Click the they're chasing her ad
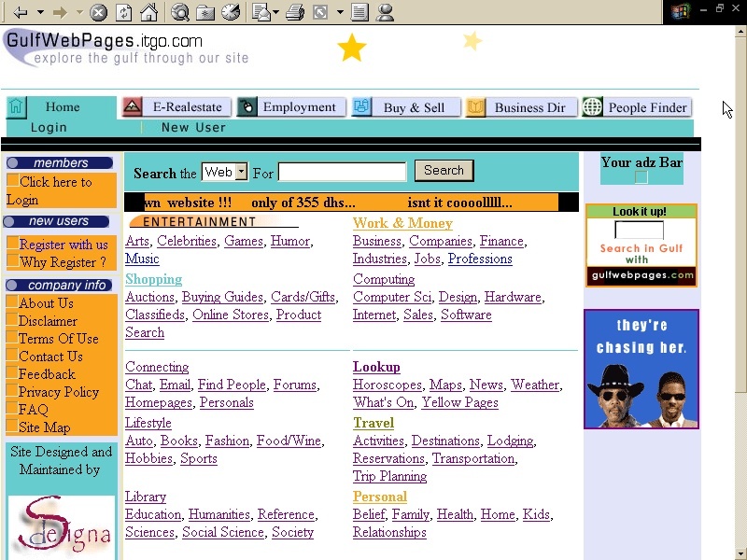This screenshot has width=747, height=560. click(x=641, y=369)
